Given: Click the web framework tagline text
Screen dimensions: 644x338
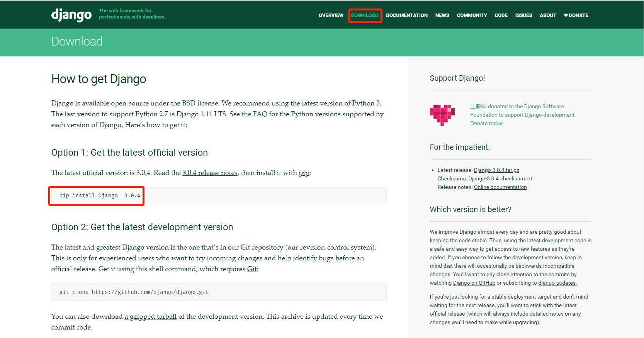Looking at the screenshot, I should [x=132, y=14].
